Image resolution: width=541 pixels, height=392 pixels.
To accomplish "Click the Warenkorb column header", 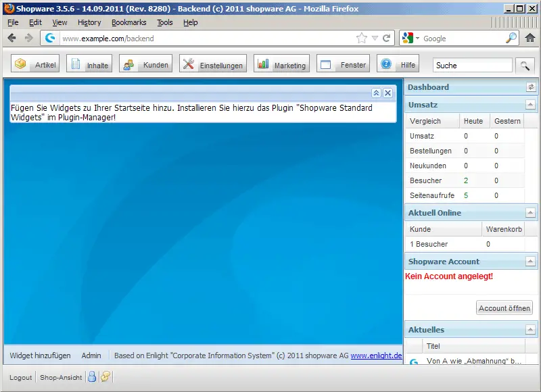I will pos(503,229).
